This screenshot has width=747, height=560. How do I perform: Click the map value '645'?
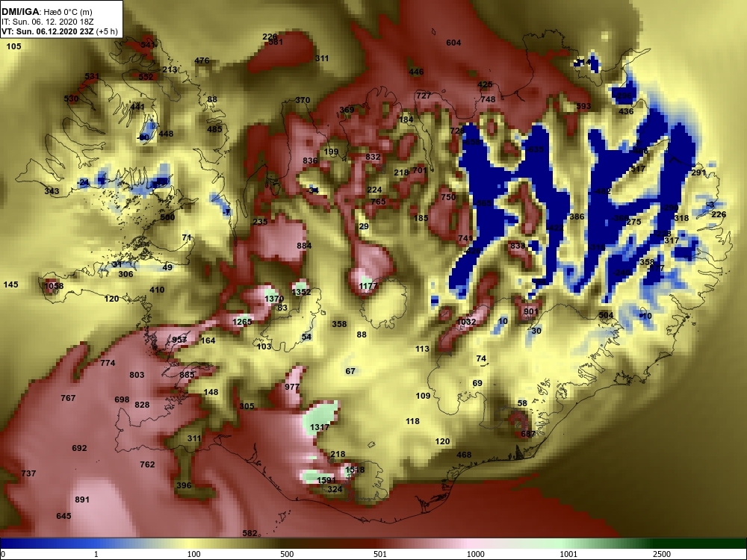click(63, 516)
